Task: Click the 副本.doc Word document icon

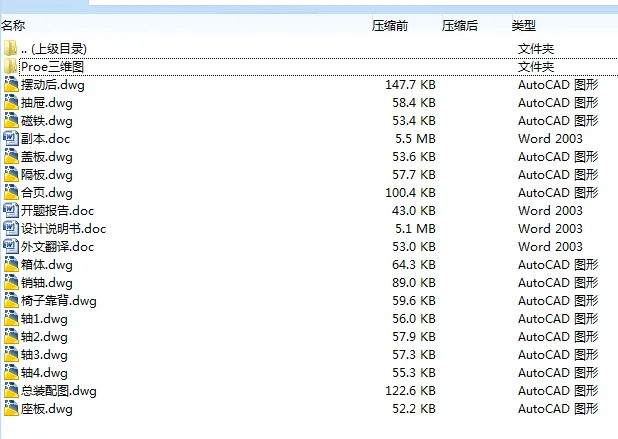Action: click(x=11, y=139)
